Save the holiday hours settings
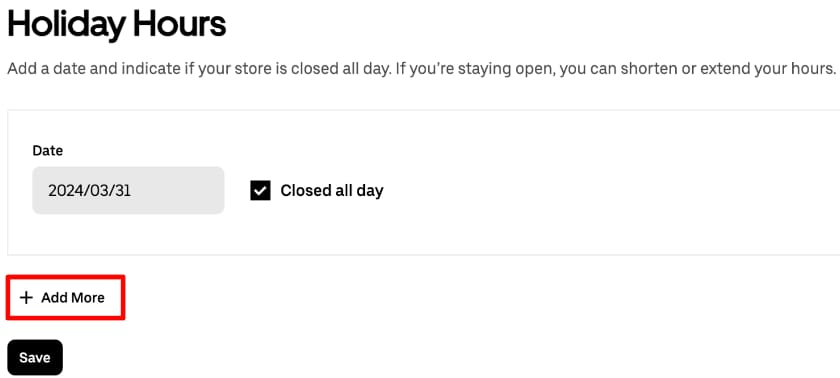 (35, 357)
